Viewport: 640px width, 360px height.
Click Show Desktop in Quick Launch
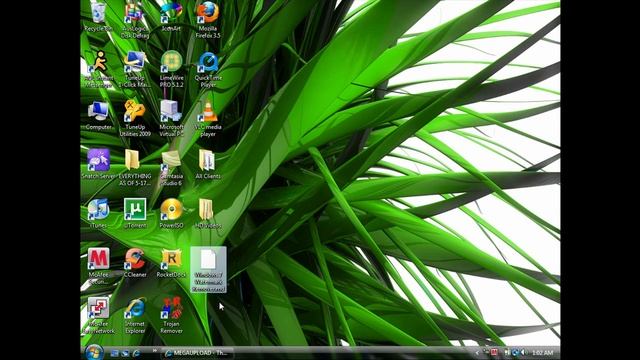pyautogui.click(x=115, y=353)
